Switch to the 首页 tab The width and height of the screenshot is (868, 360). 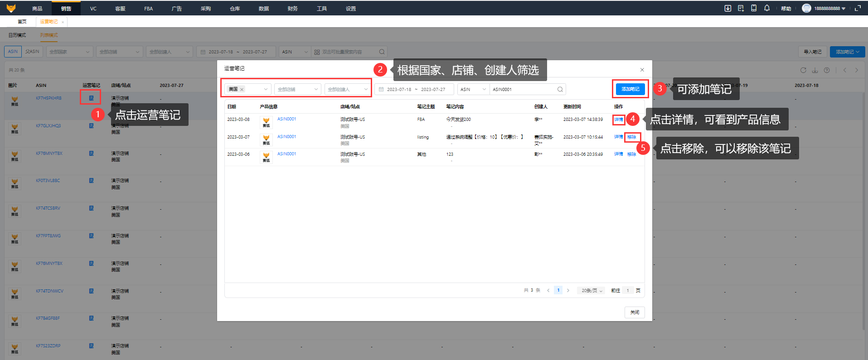(x=22, y=21)
